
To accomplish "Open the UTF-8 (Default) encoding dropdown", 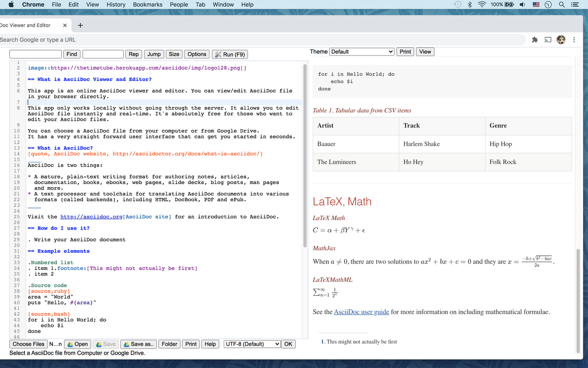I will pyautogui.click(x=252, y=344).
